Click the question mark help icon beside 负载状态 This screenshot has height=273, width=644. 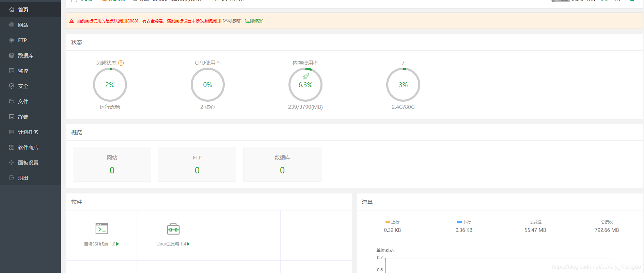click(121, 63)
